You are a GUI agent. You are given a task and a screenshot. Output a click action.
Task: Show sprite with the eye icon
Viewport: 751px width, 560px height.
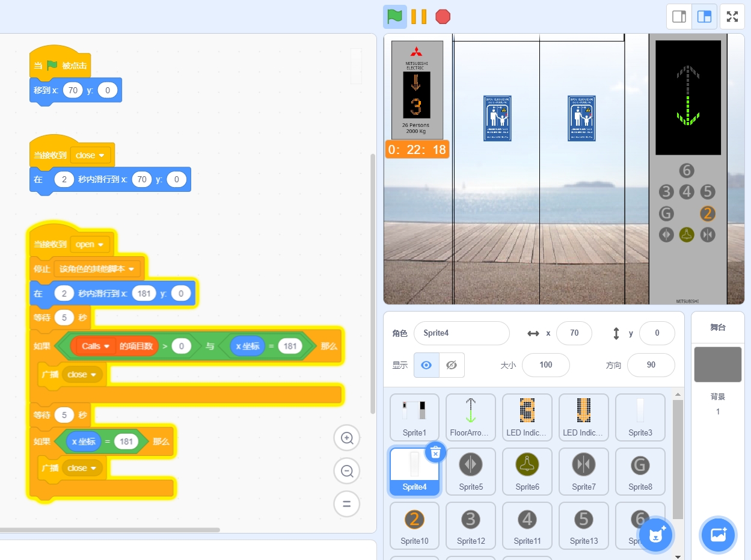pyautogui.click(x=426, y=365)
